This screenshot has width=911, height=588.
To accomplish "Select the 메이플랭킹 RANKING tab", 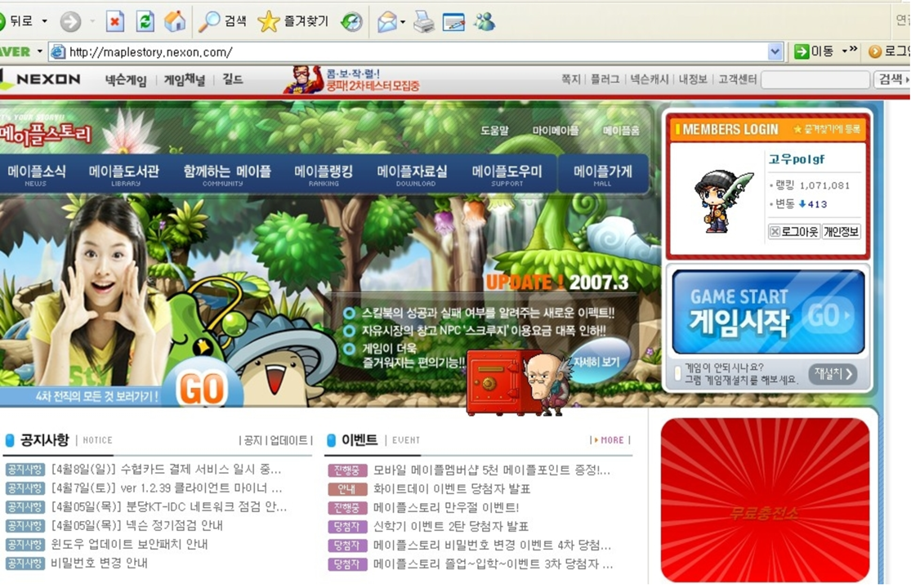I will (323, 175).
